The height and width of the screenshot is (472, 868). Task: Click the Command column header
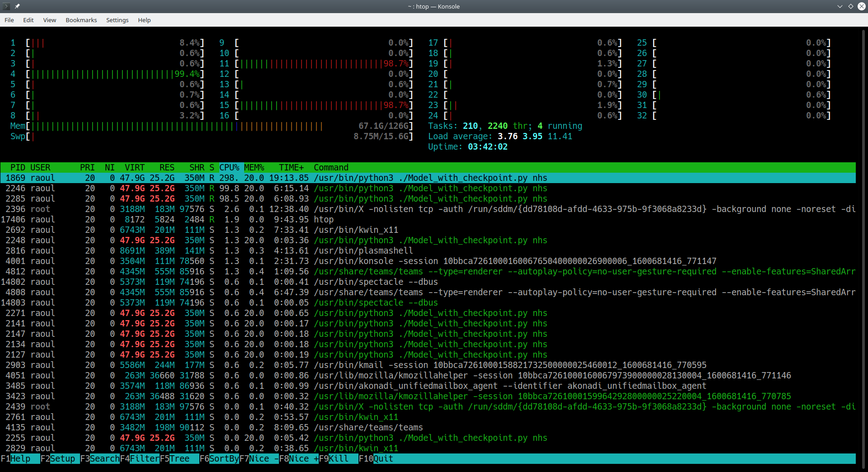pos(331,167)
